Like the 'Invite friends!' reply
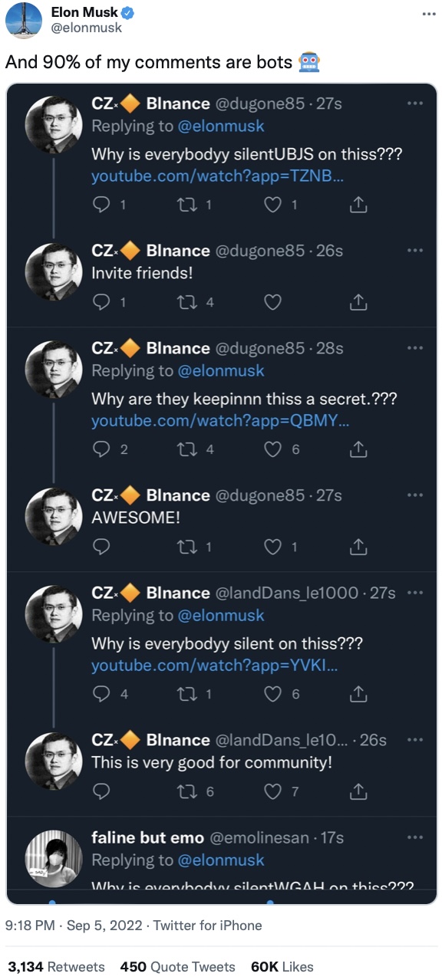The image size is (442, 980). point(272,302)
